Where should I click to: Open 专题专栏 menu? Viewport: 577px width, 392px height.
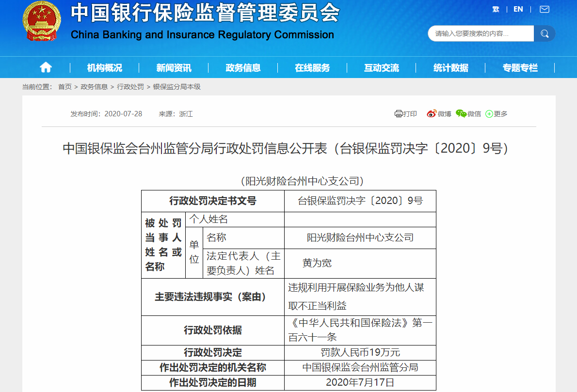(x=520, y=68)
